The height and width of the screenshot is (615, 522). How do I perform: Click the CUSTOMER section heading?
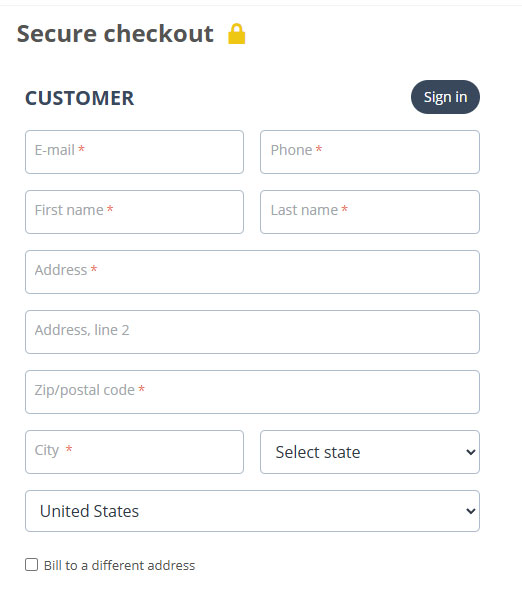[80, 98]
